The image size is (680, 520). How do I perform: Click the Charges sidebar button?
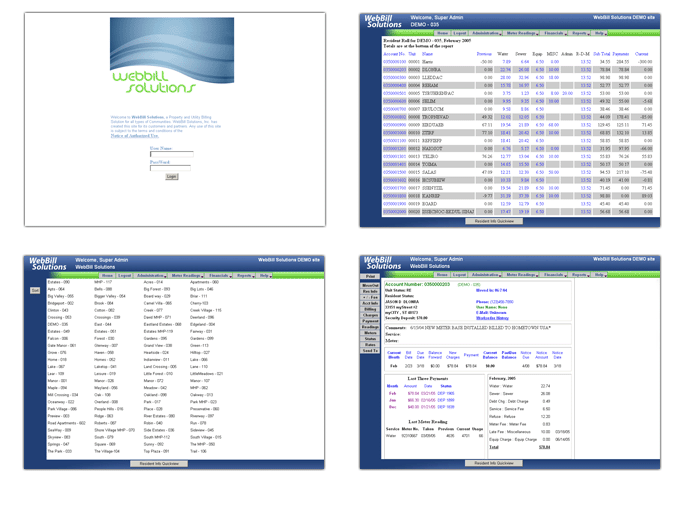(370, 315)
